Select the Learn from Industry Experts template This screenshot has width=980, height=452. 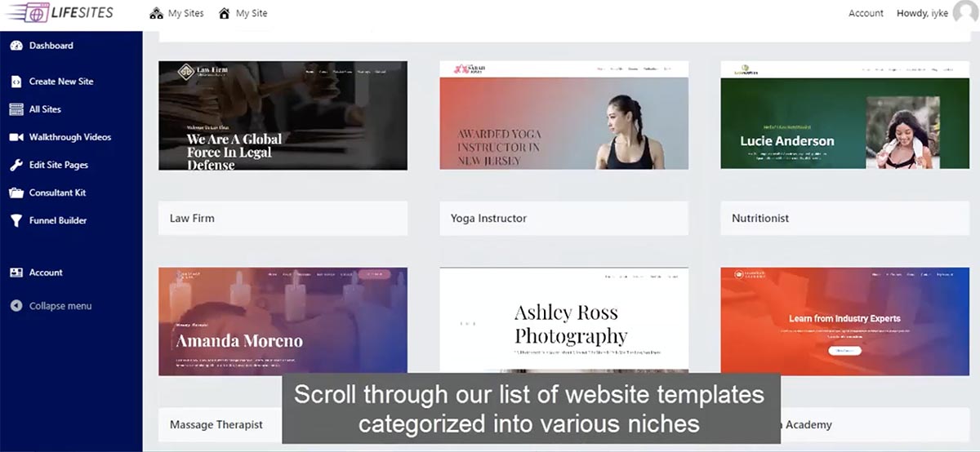coord(844,321)
